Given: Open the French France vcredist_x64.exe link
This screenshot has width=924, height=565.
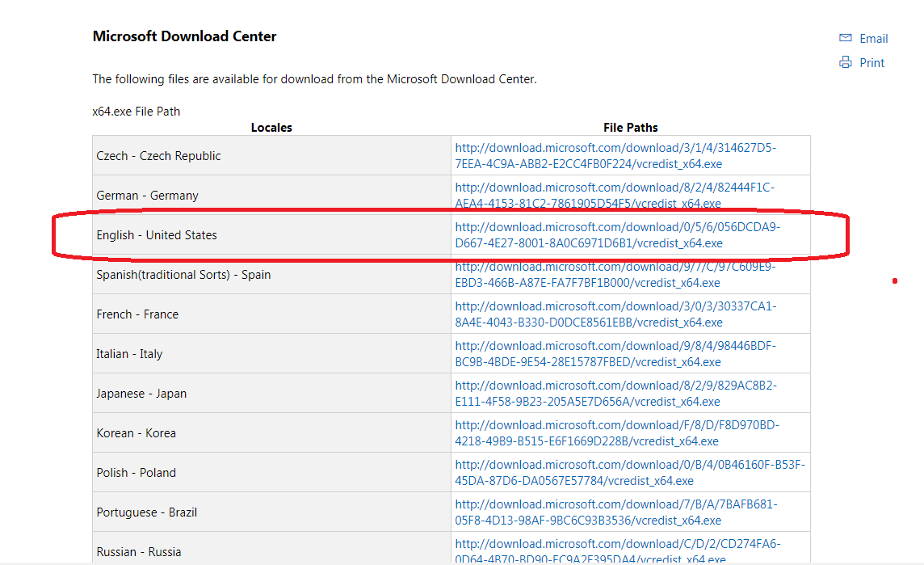Looking at the screenshot, I should [x=615, y=314].
